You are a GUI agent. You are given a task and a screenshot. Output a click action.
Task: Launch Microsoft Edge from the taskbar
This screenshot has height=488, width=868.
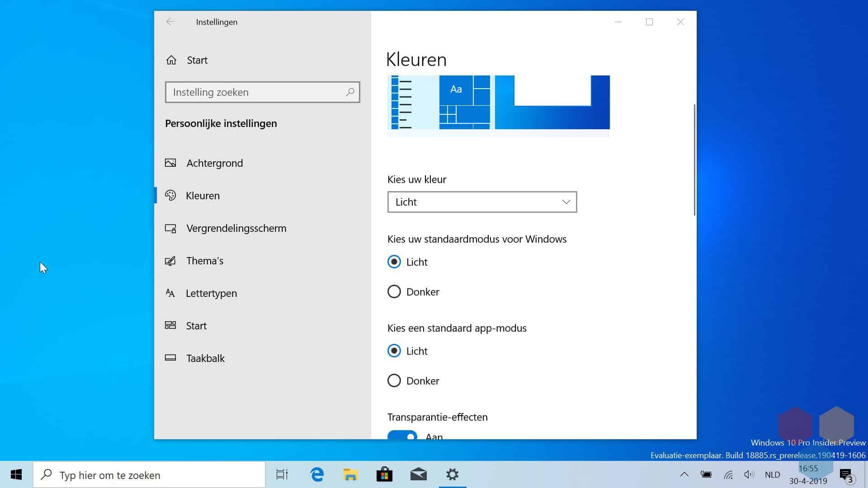pos(317,474)
